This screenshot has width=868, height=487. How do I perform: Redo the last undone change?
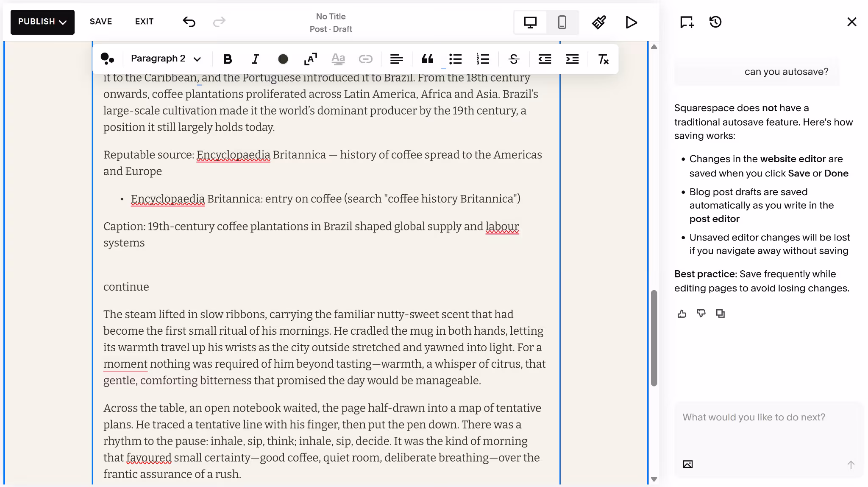point(219,22)
